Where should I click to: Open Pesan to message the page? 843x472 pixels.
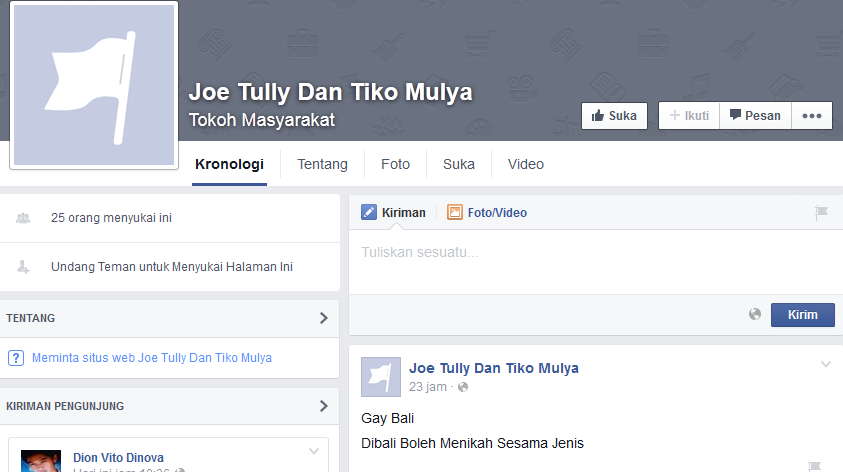pyautogui.click(x=755, y=116)
